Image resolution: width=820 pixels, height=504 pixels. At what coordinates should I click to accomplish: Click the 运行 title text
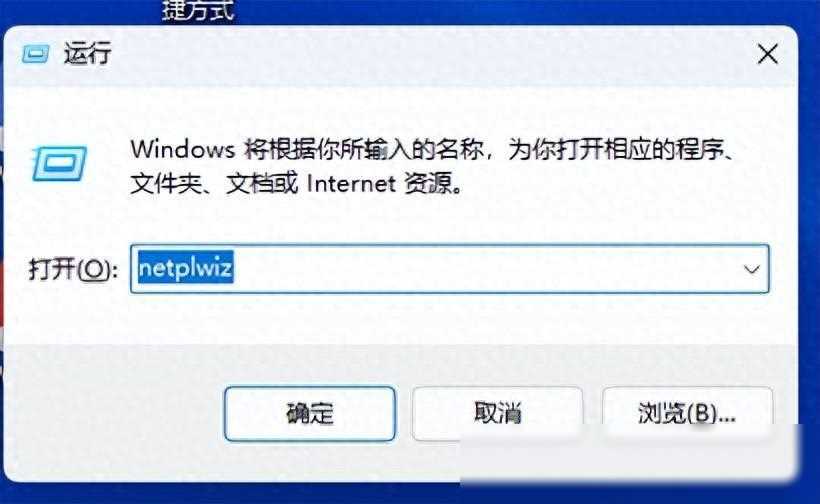point(87,53)
